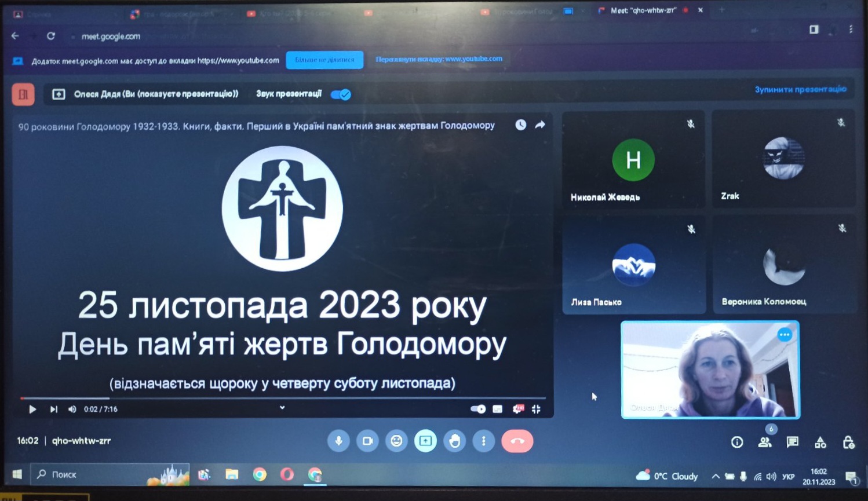Click the Більше не ділитися button
This screenshot has width=868, height=501.
[324, 60]
